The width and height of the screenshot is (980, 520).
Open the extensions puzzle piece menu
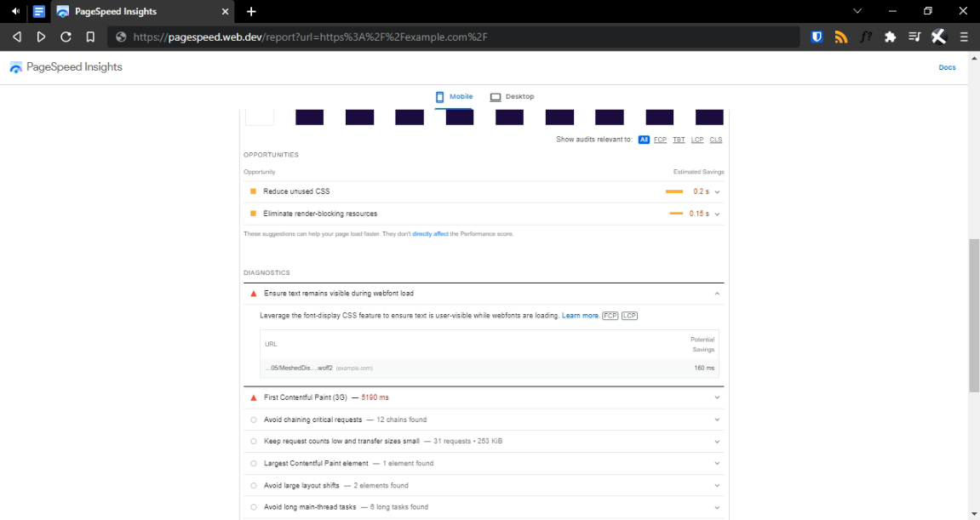(891, 37)
